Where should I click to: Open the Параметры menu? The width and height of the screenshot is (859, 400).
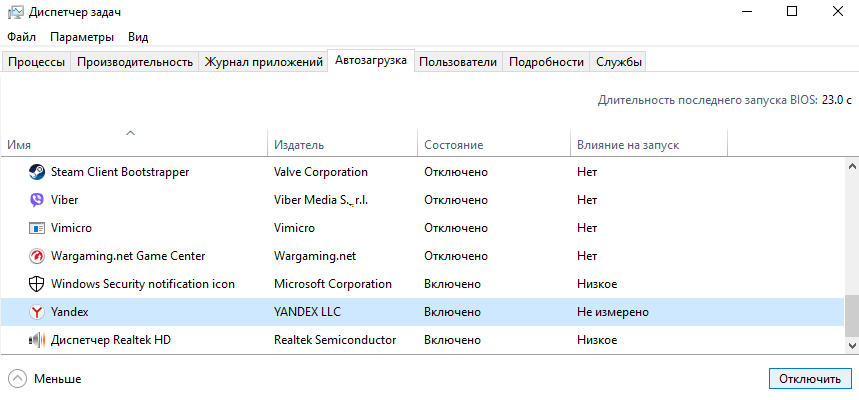[x=82, y=37]
